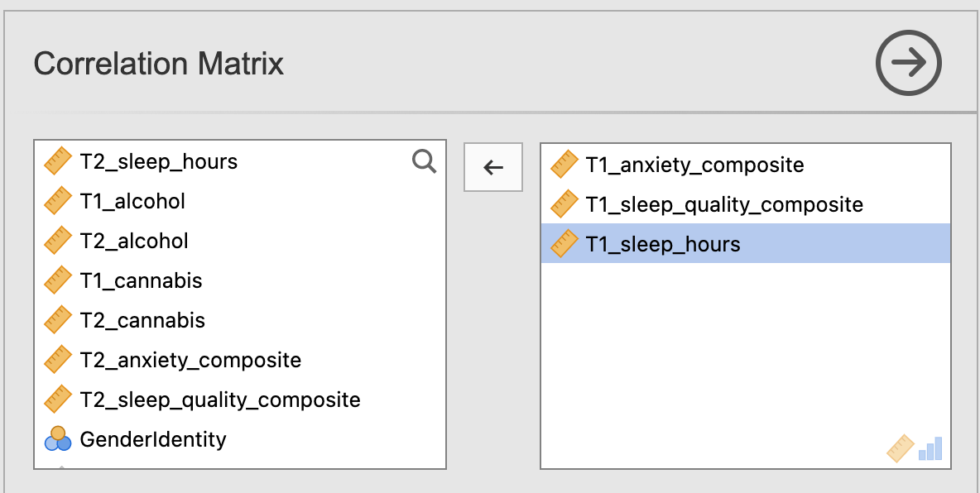Click the ruler icon beside T1_sleep_hours
The height and width of the screenshot is (493, 980).
tap(564, 244)
